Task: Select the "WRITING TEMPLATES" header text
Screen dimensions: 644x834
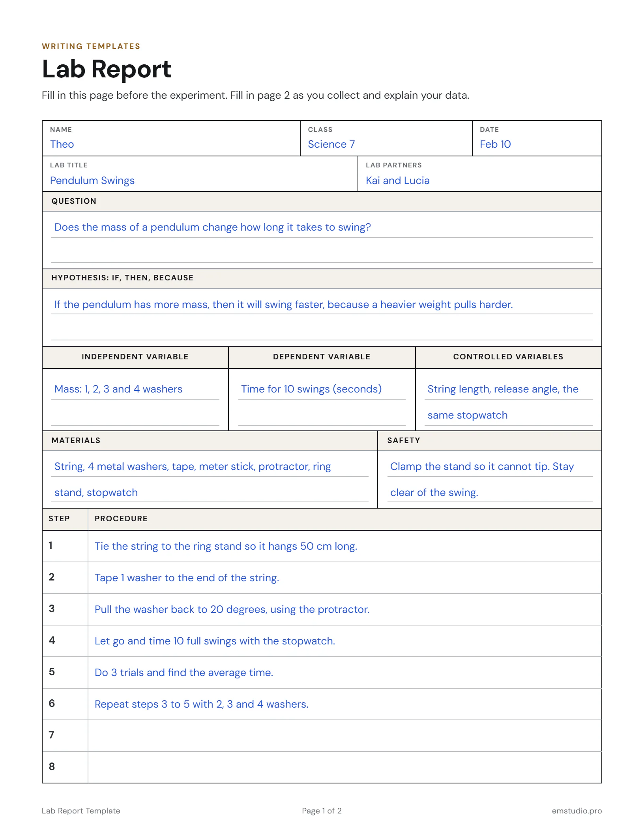Action: 91,46
